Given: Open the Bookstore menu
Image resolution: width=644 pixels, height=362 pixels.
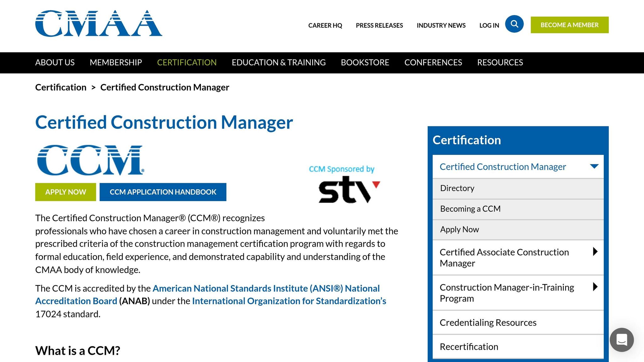Looking at the screenshot, I should 365,63.
